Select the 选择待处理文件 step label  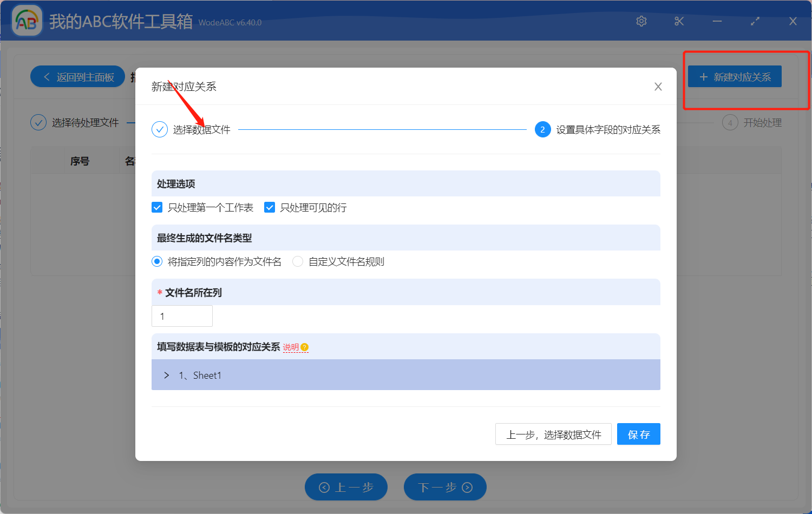coord(84,122)
